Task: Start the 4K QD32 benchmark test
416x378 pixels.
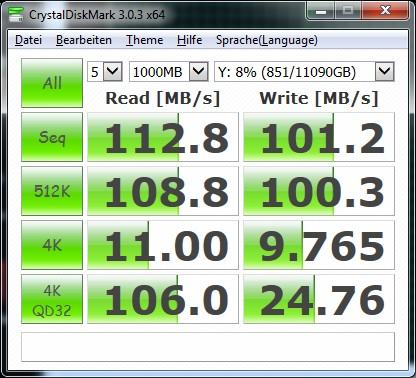Action: [52, 299]
